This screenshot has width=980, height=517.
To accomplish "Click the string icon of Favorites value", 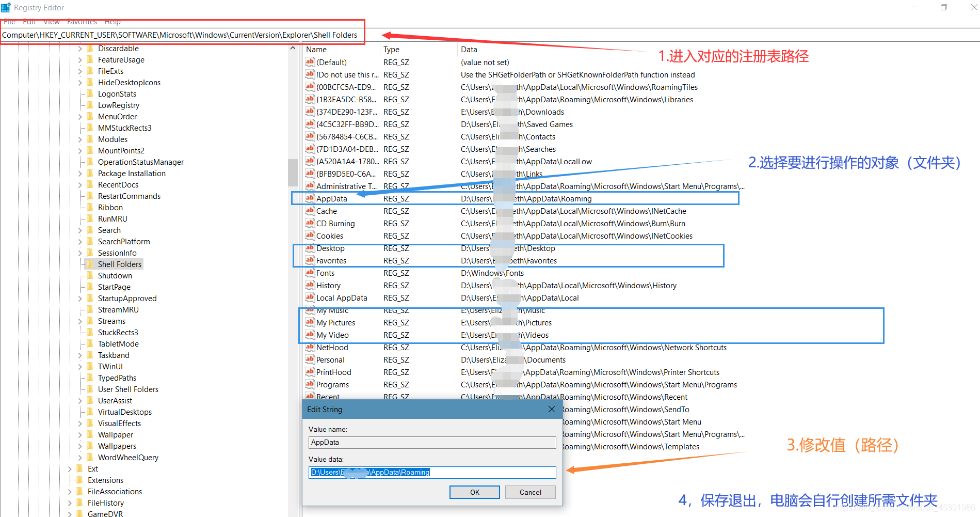I will coord(310,260).
